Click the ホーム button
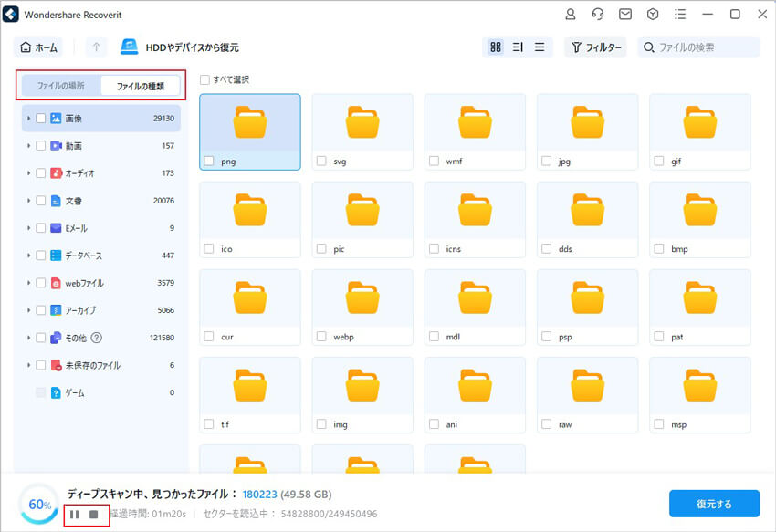 [x=38, y=47]
